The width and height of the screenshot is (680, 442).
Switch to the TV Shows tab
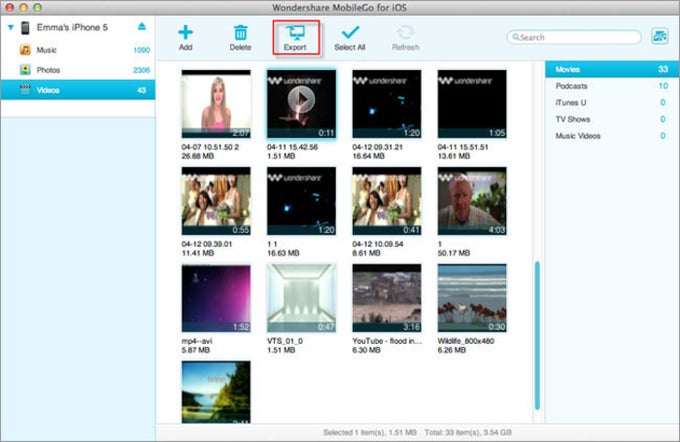(x=611, y=119)
